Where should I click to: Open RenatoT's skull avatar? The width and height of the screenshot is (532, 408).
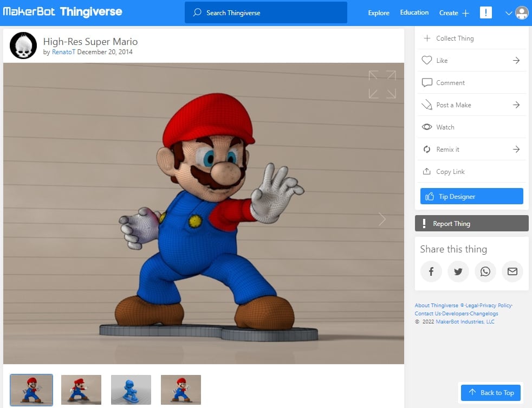point(23,46)
